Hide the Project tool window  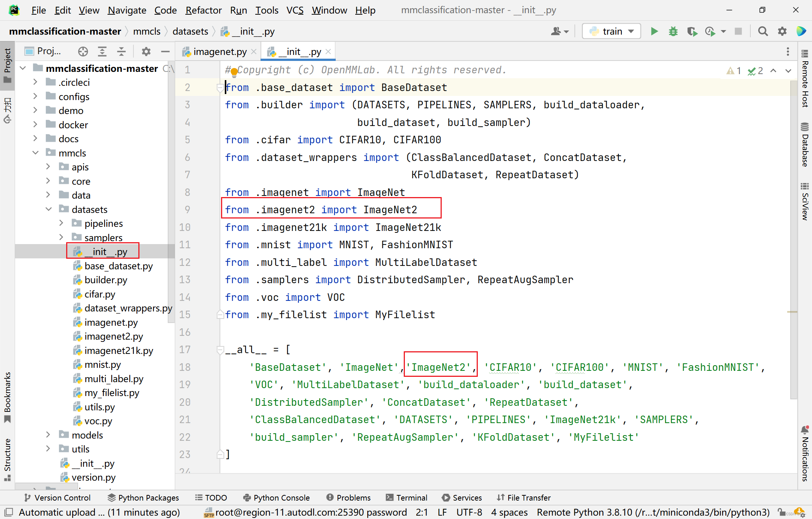tap(165, 52)
